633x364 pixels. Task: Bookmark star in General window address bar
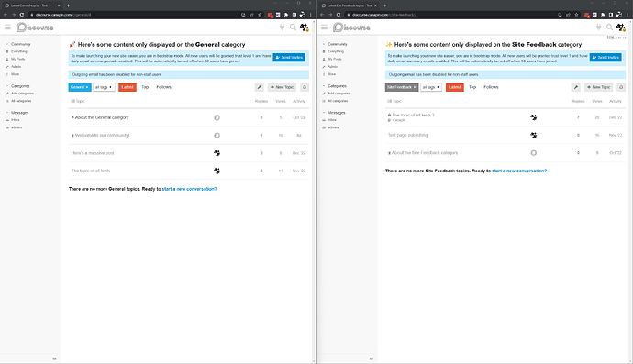coord(260,15)
